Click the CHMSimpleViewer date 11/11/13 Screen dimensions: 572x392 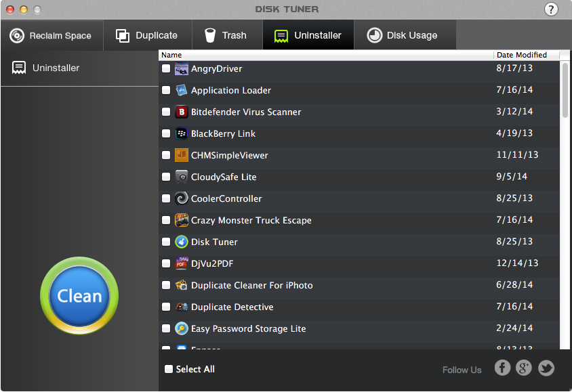(x=517, y=155)
